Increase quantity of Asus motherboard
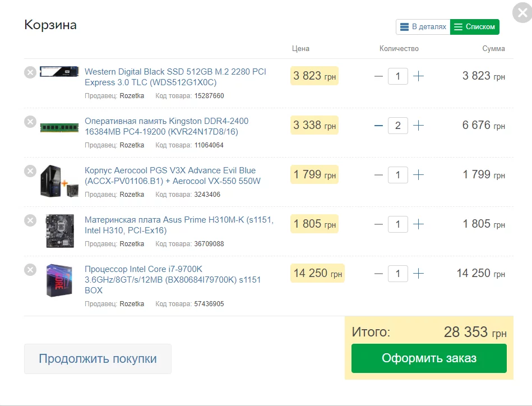The width and height of the screenshot is (532, 406). [418, 224]
